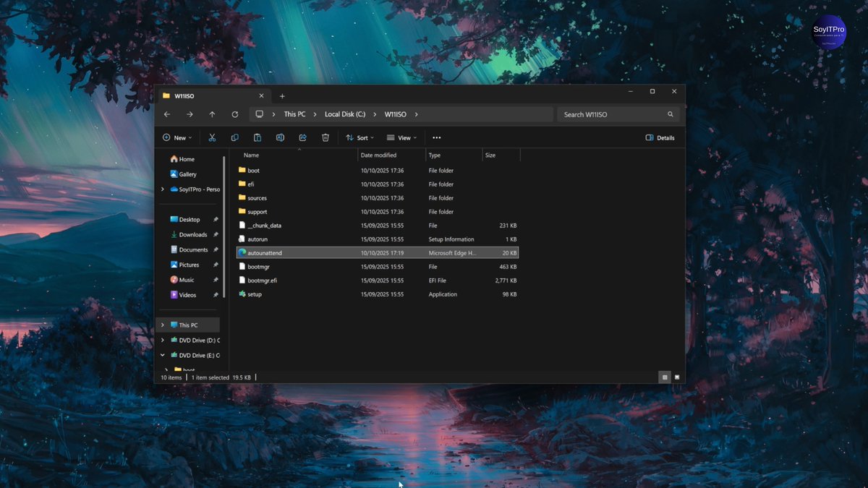Go forward with the Forward arrow
This screenshot has height=488, width=868.
[x=190, y=114]
